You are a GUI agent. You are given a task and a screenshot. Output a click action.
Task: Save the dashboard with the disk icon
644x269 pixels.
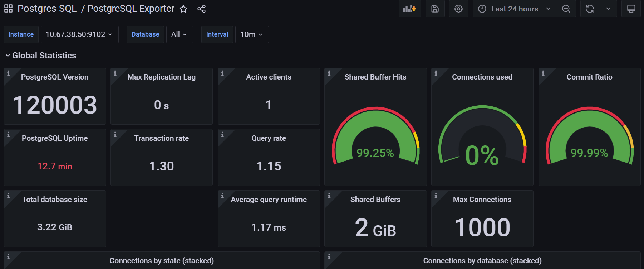[x=435, y=9]
